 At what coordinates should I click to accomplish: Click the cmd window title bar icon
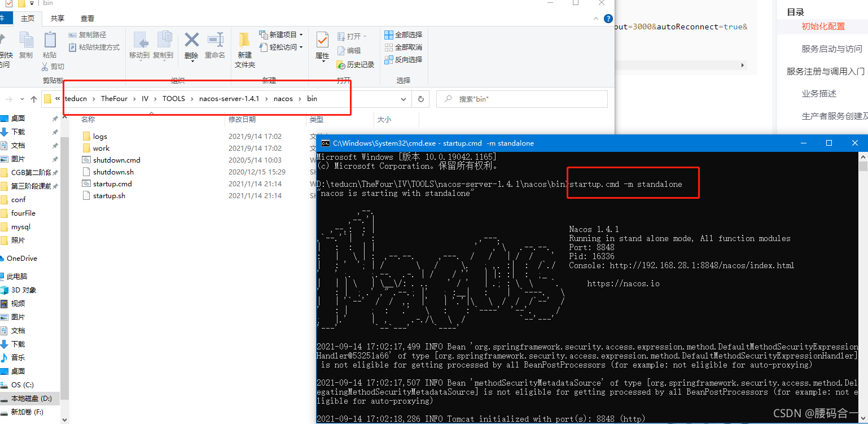pos(326,143)
